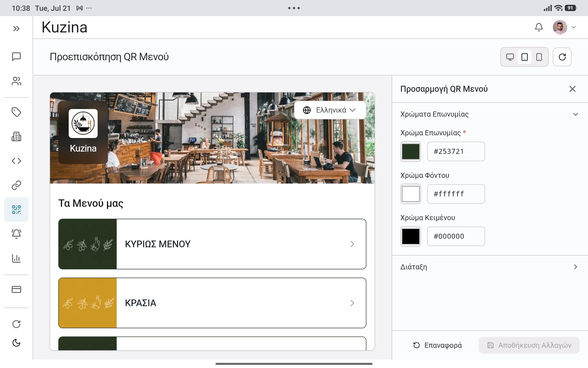Screen dimensions: 588x368
Task: Open the user profile avatar
Action: pos(560,27)
